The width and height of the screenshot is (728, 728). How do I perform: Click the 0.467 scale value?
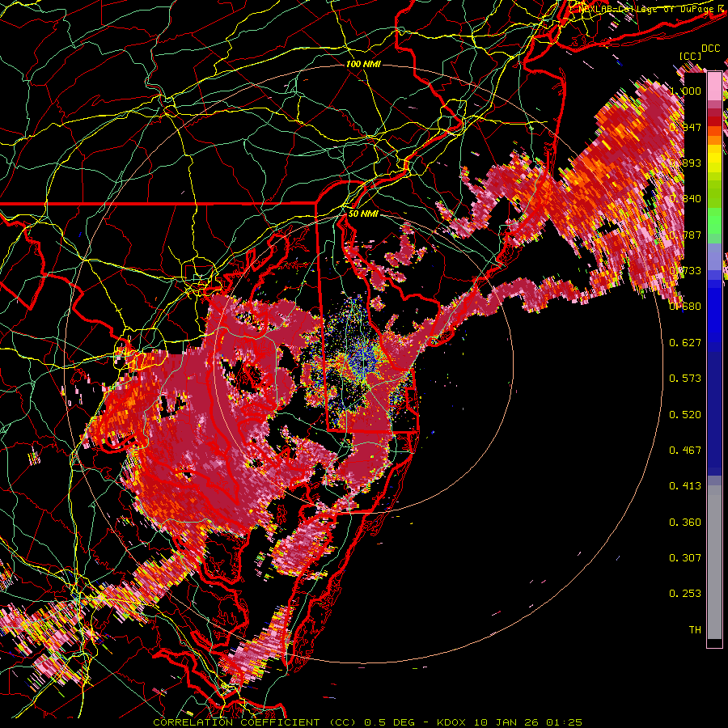pos(685,451)
